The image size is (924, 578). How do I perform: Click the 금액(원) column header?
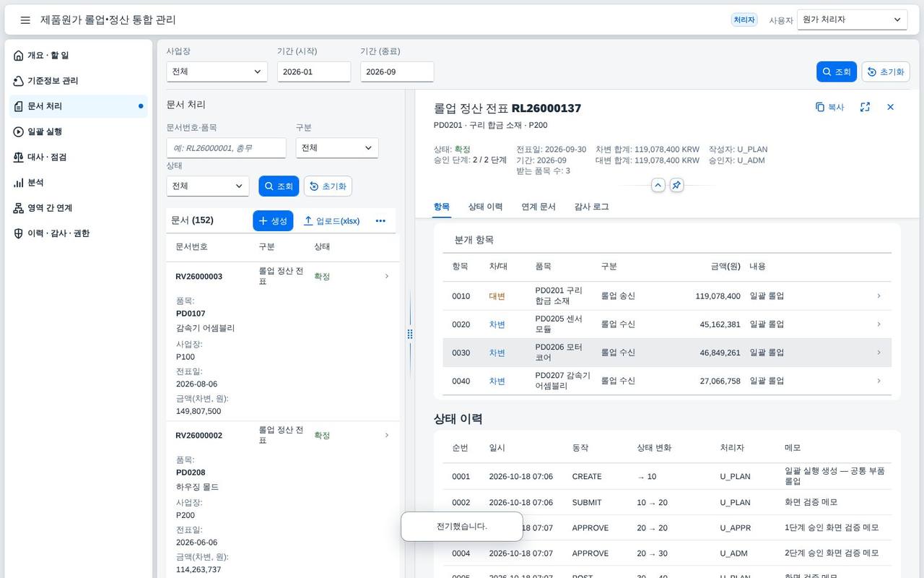(x=725, y=267)
